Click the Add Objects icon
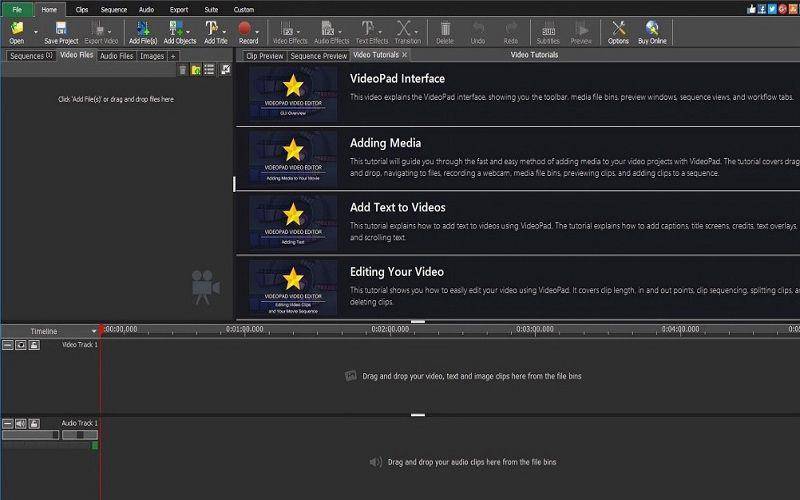The width and height of the screenshot is (800, 500). click(176, 28)
